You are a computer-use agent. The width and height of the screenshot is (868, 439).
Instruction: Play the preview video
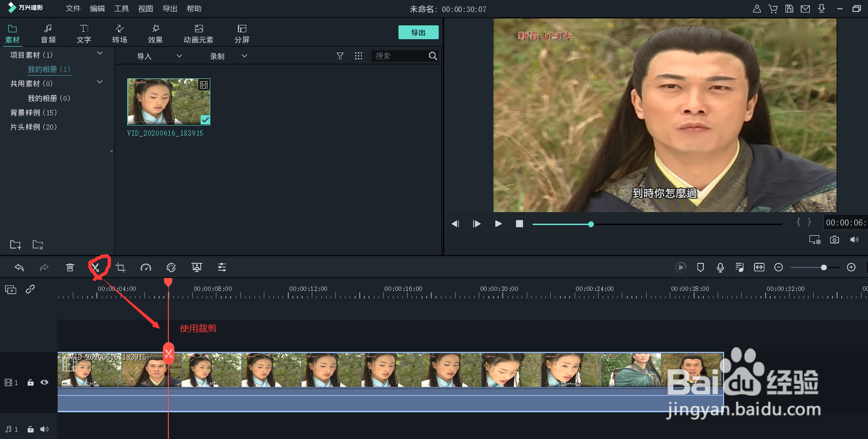coord(498,224)
